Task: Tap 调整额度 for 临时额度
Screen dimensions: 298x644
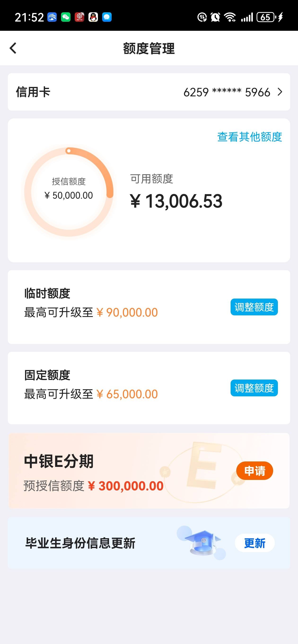Action: [254, 307]
